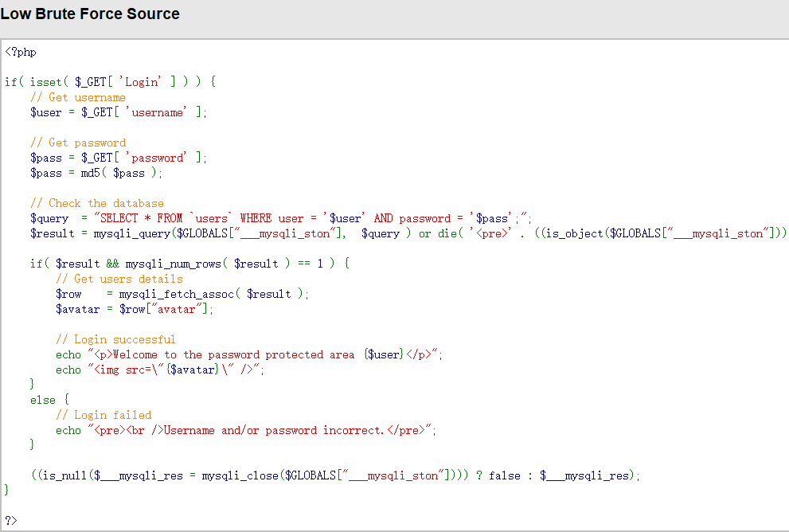Click the "// Get password" comment
Viewport: 789px width, 532px height.
coord(78,143)
